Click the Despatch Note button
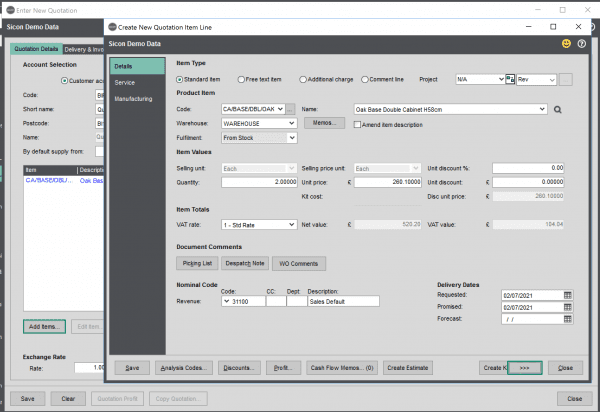This screenshot has width=600, height=412. (245, 263)
